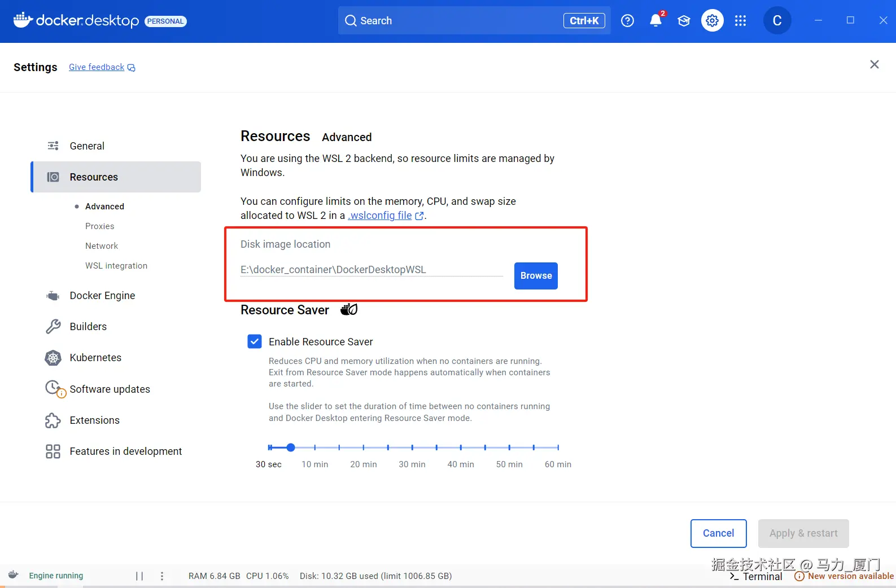Screen dimensions: 896x588
Task: Click the Docker Desktop whale logo
Action: point(23,20)
